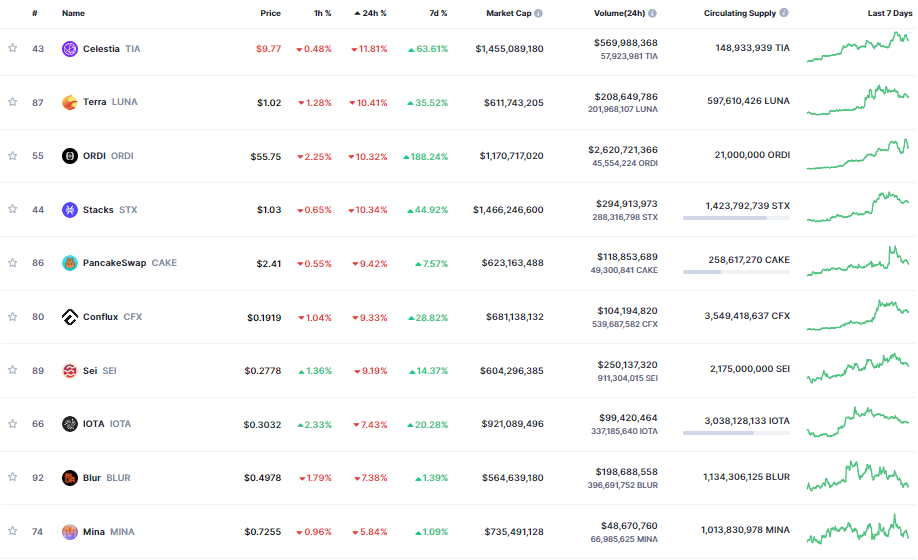The height and width of the screenshot is (560, 918).
Task: Star the IOTA row
Action: [12, 424]
